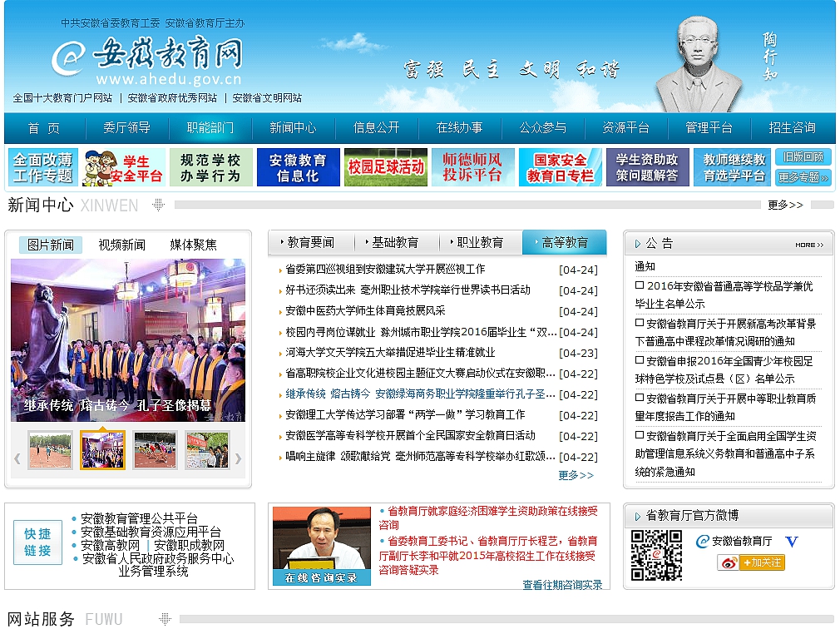Select the first carousel thumbnail image

[x=50, y=450]
